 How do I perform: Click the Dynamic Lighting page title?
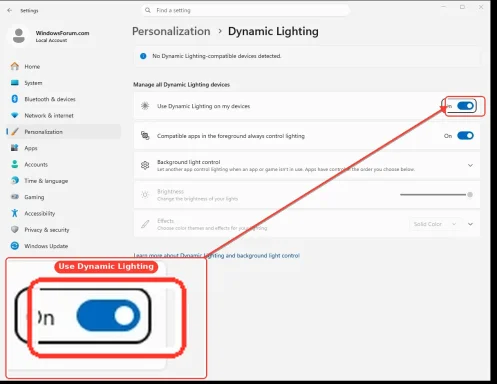[x=273, y=31]
